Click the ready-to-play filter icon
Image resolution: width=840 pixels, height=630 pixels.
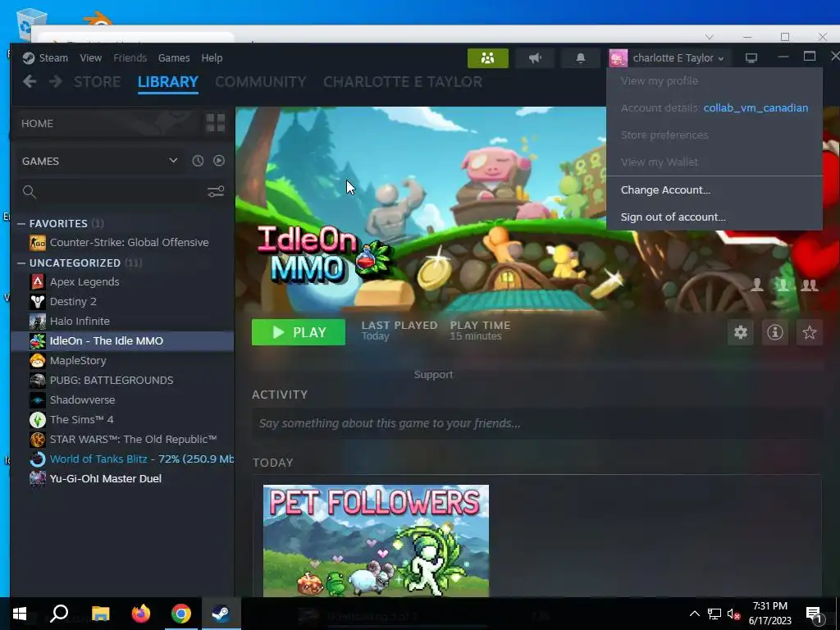pos(218,161)
